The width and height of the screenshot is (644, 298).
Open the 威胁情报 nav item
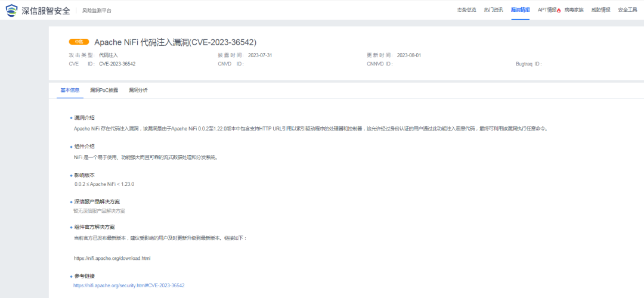pyautogui.click(x=600, y=10)
